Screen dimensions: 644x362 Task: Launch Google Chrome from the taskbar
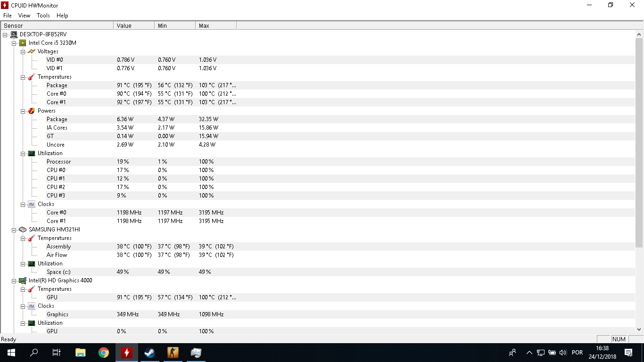[x=104, y=353]
